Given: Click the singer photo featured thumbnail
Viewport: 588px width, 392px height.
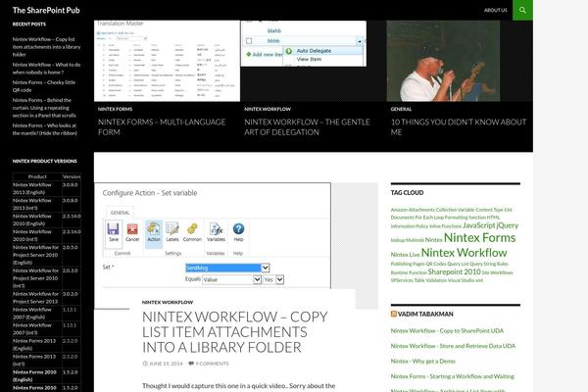Looking at the screenshot, I should [443, 61].
